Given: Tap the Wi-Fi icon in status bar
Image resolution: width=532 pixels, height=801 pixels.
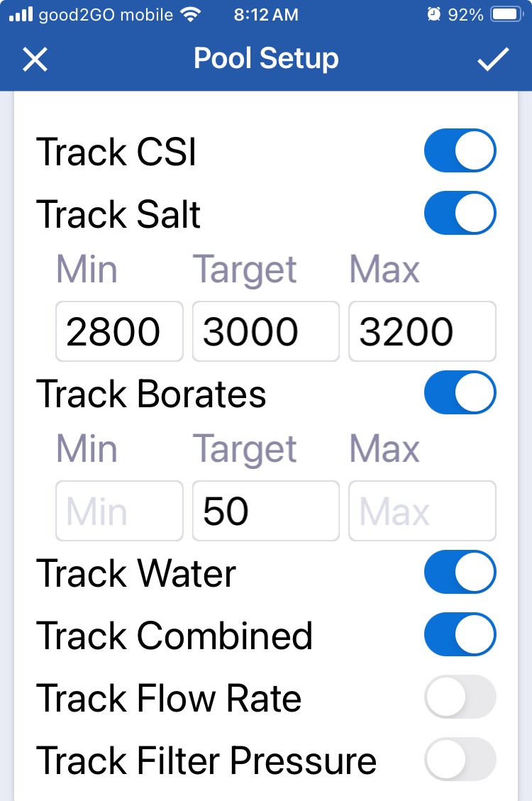Looking at the screenshot, I should pyautogui.click(x=190, y=14).
